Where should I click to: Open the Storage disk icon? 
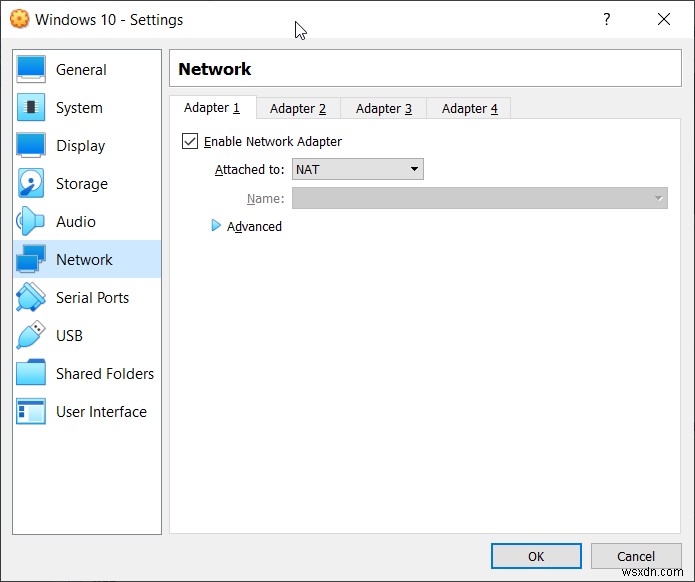[x=31, y=183]
